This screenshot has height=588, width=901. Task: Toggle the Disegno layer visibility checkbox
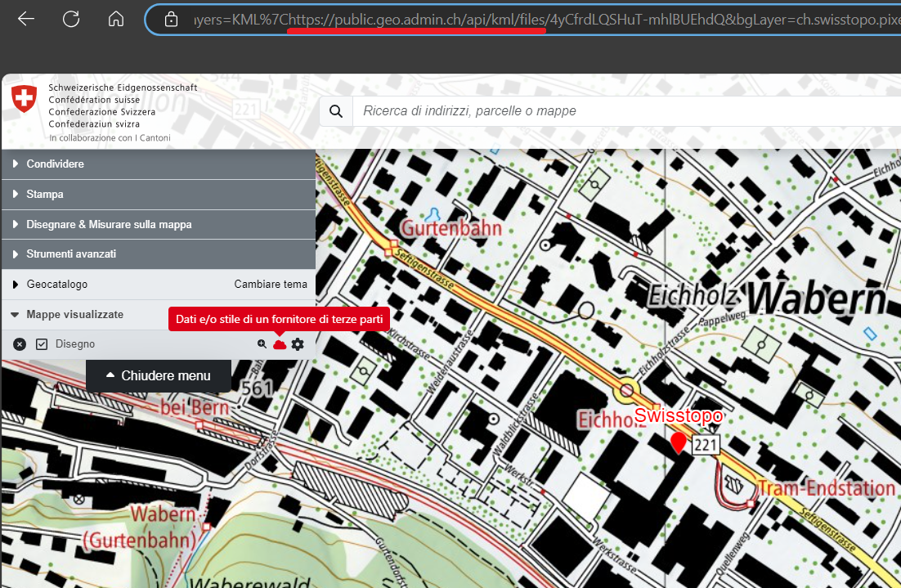(x=42, y=344)
